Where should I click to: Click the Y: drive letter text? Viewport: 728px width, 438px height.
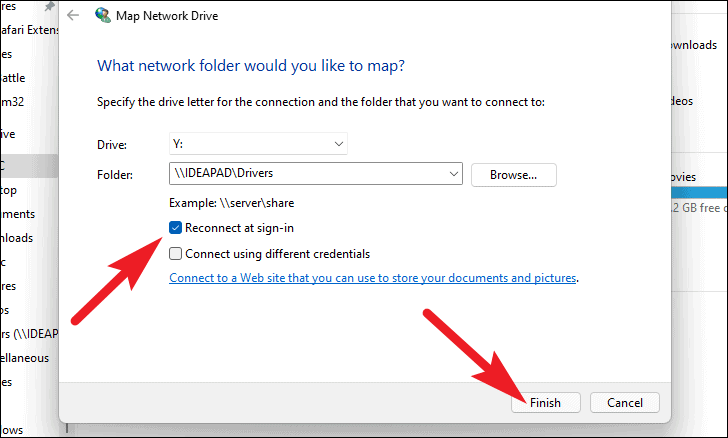tap(178, 144)
